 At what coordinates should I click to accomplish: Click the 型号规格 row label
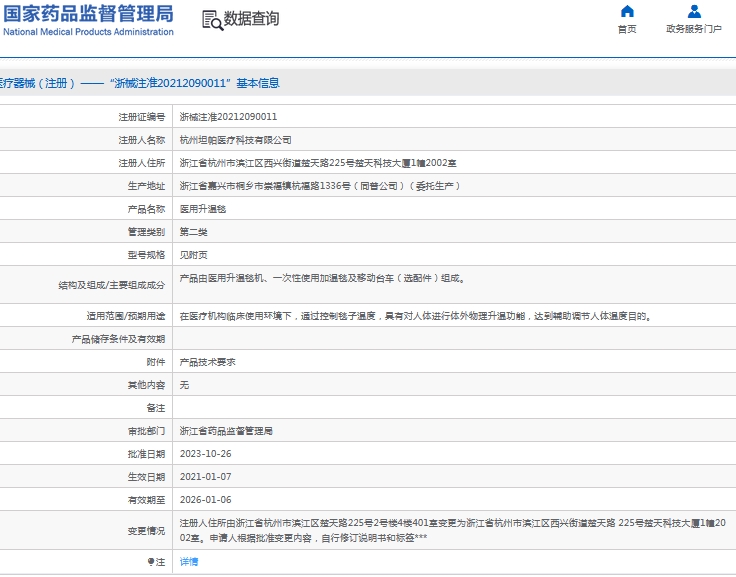[146, 255]
